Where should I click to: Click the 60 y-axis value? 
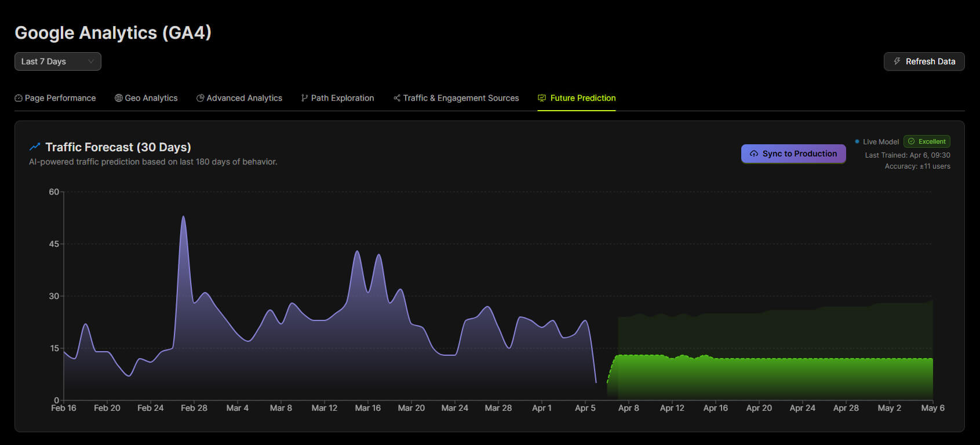pos(54,192)
